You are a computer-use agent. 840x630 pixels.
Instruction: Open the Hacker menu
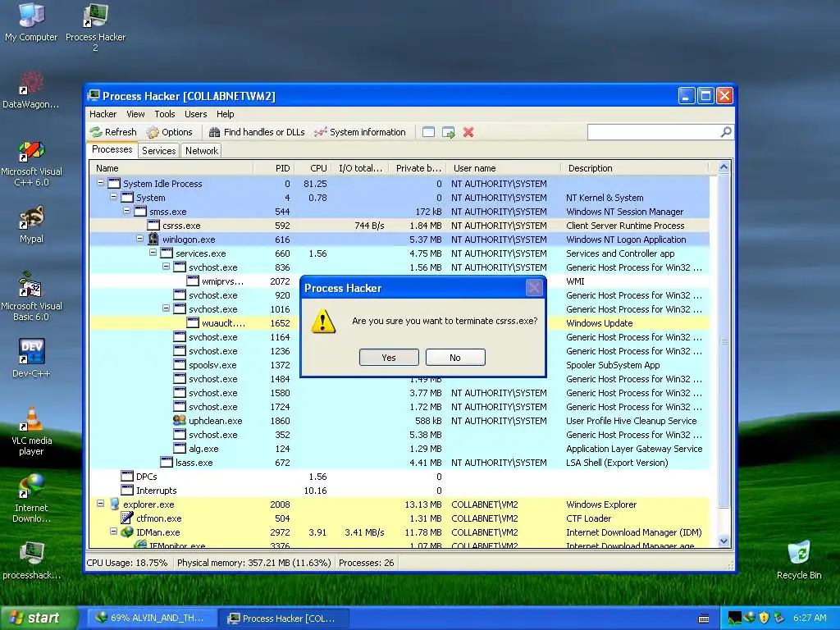point(103,114)
